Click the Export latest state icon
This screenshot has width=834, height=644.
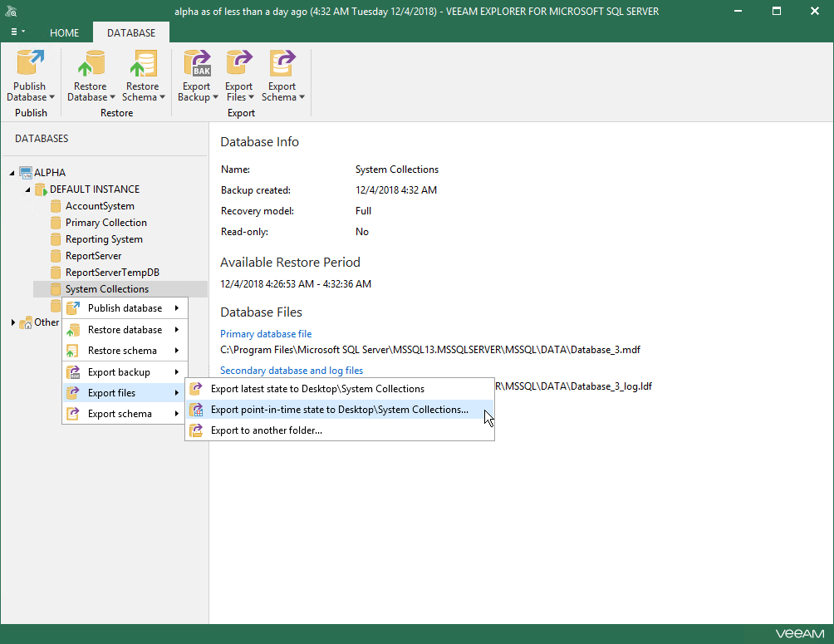click(x=196, y=389)
